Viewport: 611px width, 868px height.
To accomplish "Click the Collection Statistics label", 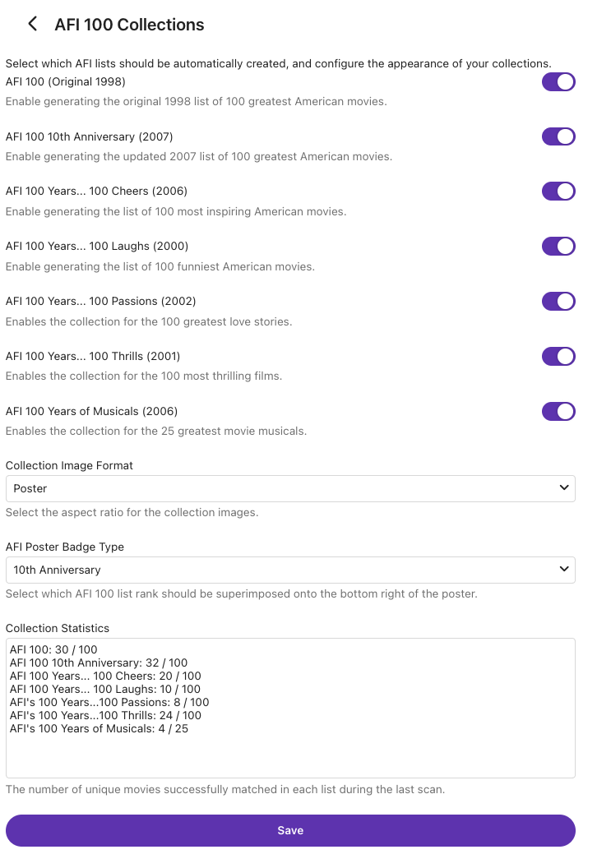I will click(x=58, y=628).
